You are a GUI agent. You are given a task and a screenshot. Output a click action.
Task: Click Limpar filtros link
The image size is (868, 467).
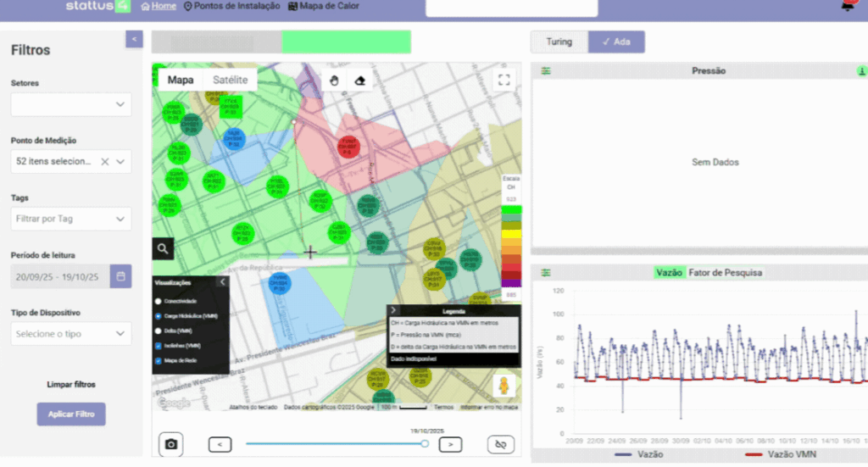tap(71, 384)
